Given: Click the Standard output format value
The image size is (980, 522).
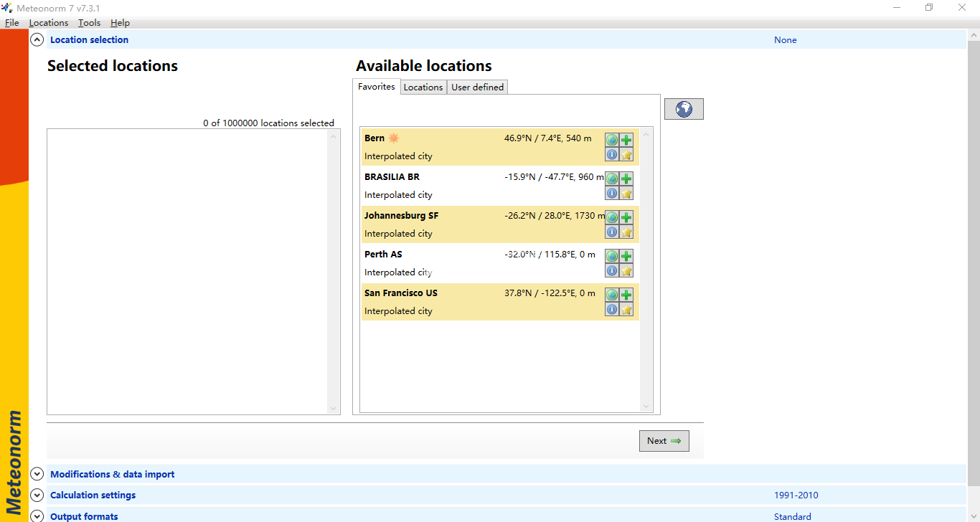Looking at the screenshot, I should 793,517.
